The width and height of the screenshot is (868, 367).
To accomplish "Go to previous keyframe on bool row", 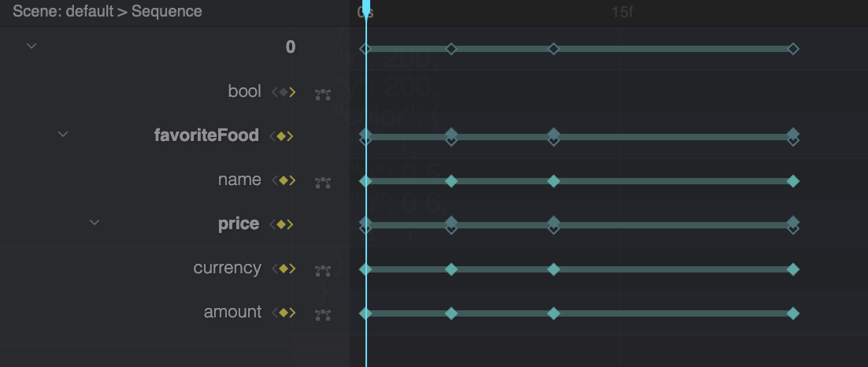I will pos(274,92).
